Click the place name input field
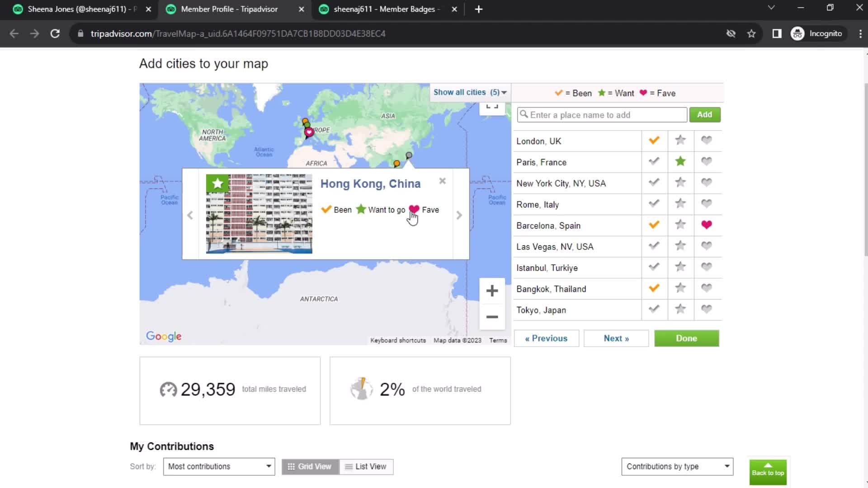Image resolution: width=868 pixels, height=488 pixels. 602,114
